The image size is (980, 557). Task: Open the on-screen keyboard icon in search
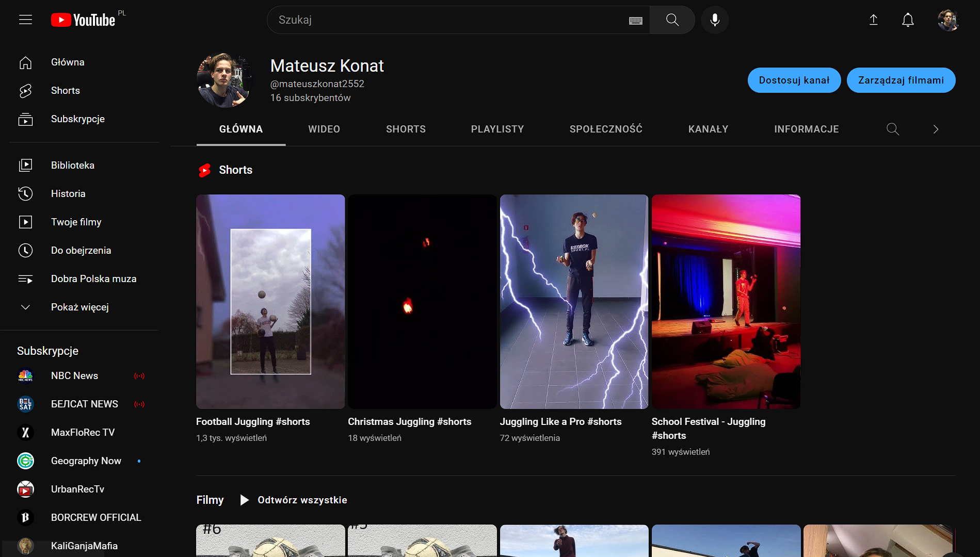(635, 21)
